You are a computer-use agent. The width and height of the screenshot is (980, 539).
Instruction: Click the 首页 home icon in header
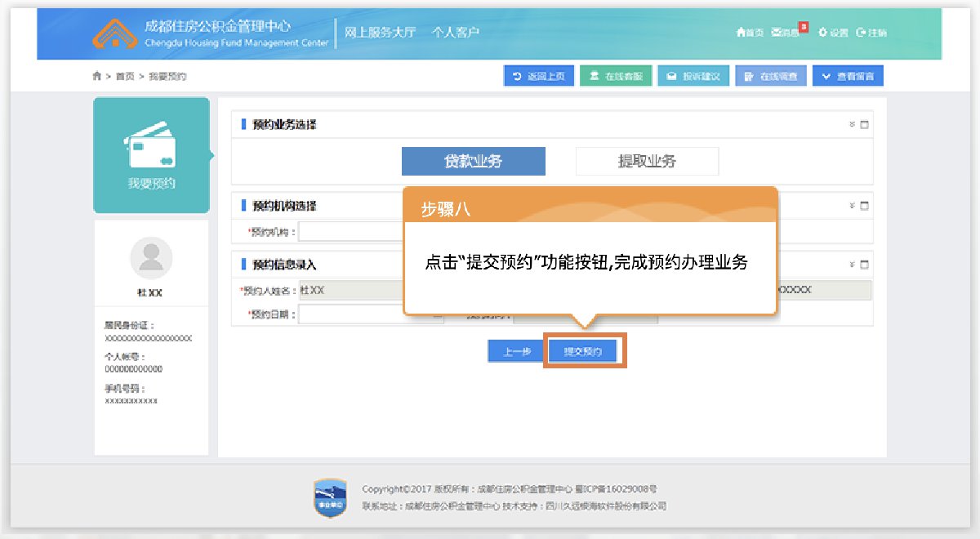tap(741, 33)
